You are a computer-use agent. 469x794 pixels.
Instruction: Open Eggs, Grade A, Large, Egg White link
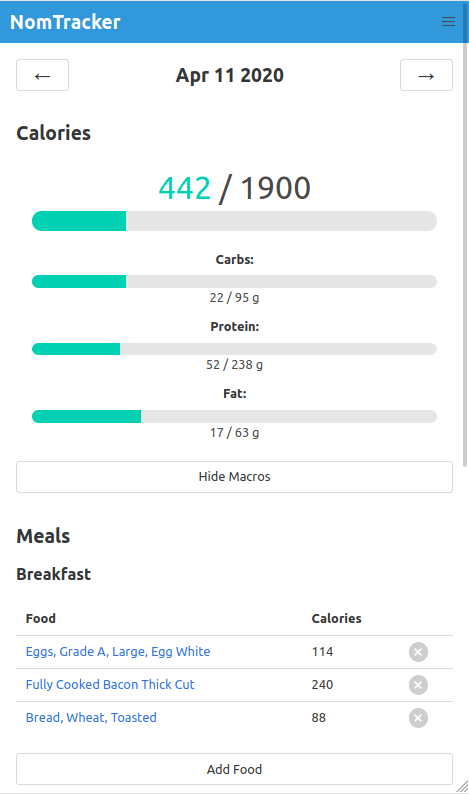coord(118,652)
